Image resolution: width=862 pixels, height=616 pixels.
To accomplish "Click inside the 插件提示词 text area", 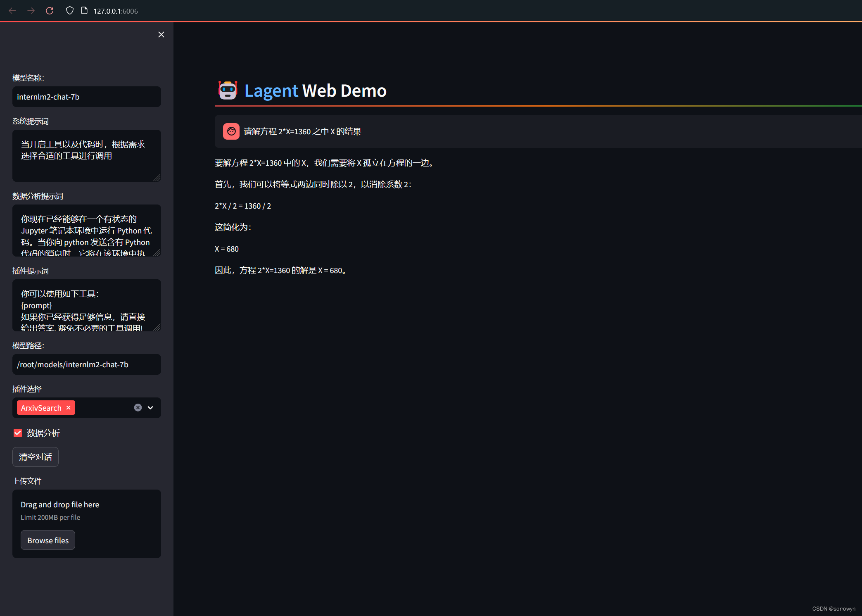I will coord(87,305).
